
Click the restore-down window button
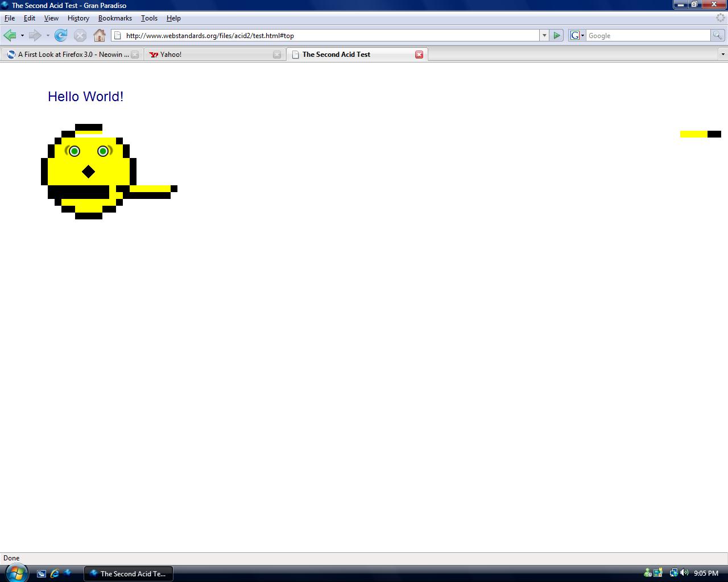(x=694, y=5)
